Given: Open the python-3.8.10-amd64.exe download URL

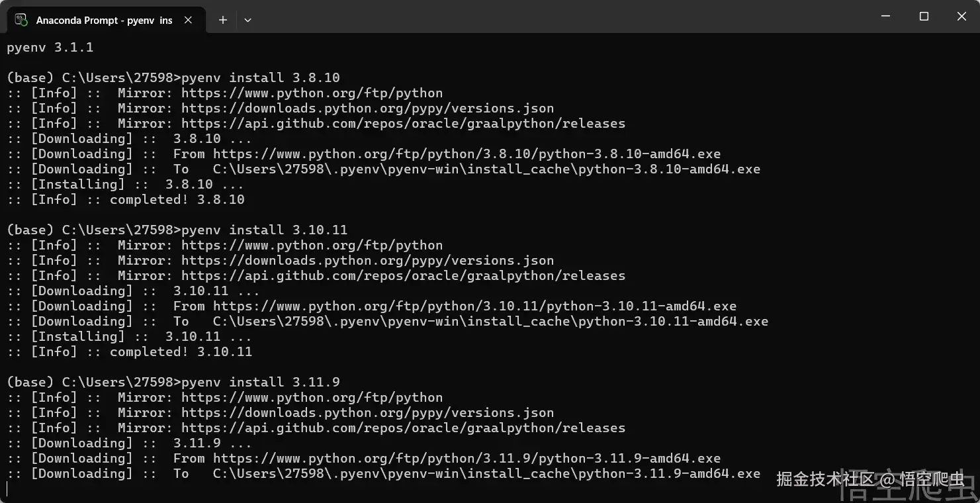Looking at the screenshot, I should click(x=467, y=154).
